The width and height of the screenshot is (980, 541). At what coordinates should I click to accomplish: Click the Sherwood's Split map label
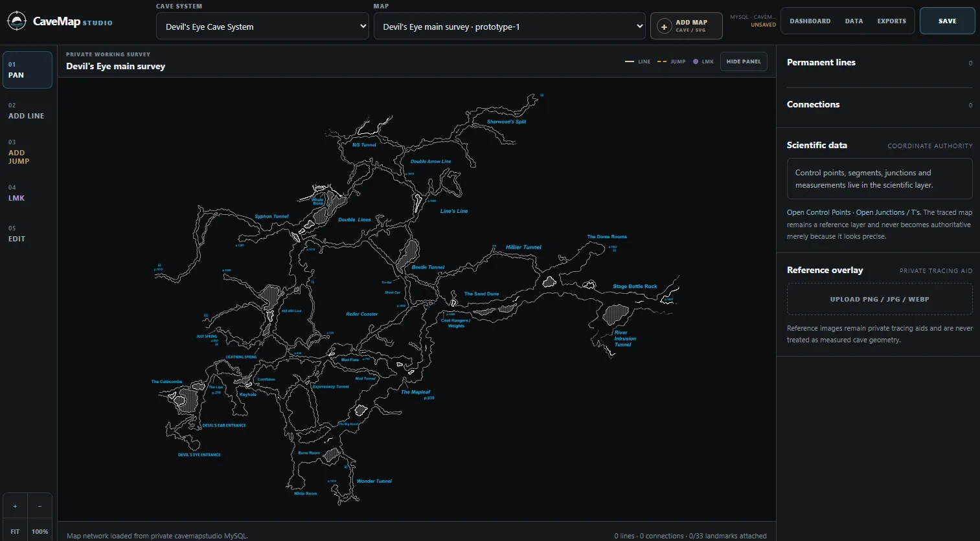pos(507,122)
